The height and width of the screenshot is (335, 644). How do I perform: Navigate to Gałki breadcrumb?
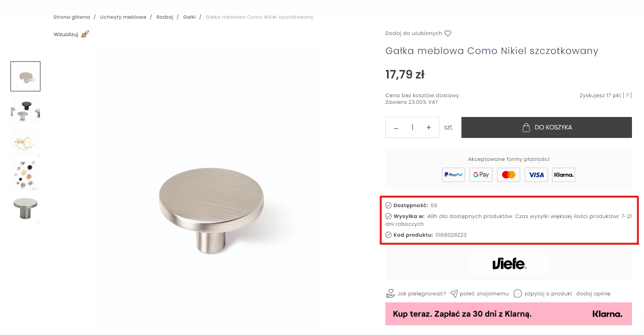click(x=190, y=17)
